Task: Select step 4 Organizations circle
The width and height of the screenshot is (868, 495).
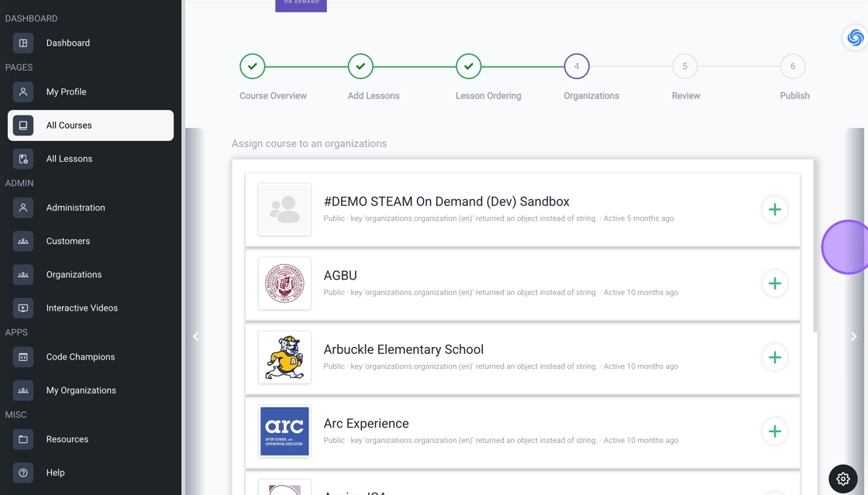Action: click(x=577, y=67)
